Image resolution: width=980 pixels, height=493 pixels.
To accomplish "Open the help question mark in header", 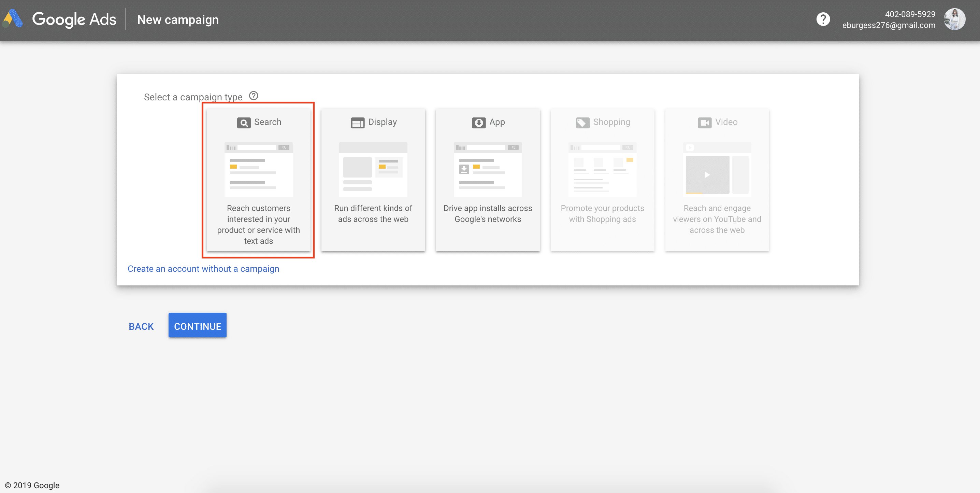I will tap(823, 19).
